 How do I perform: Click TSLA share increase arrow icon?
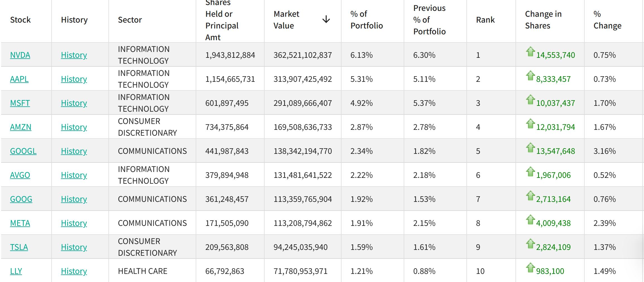530,244
